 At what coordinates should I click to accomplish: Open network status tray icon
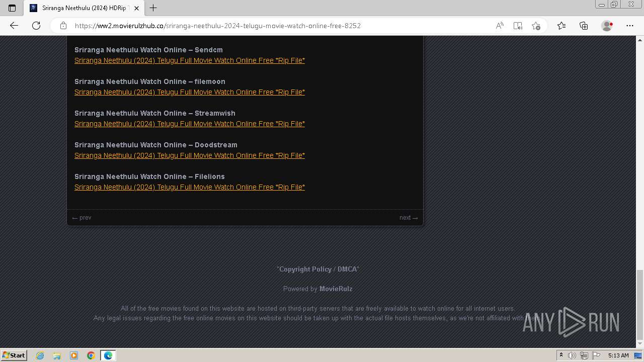pos(584,355)
